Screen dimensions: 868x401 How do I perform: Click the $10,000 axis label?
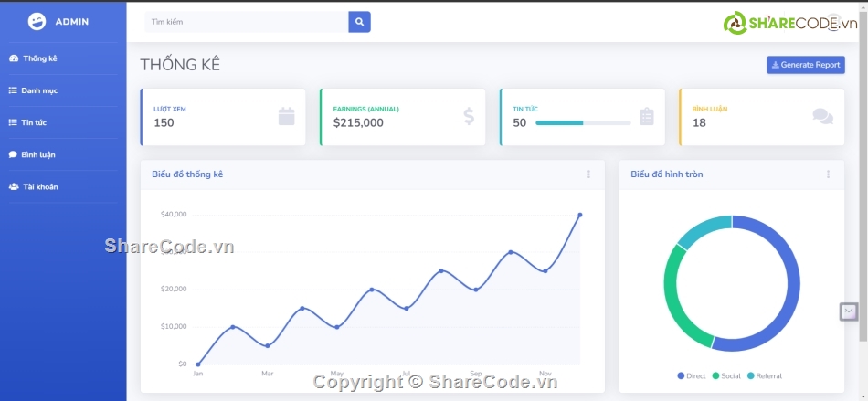174,326
